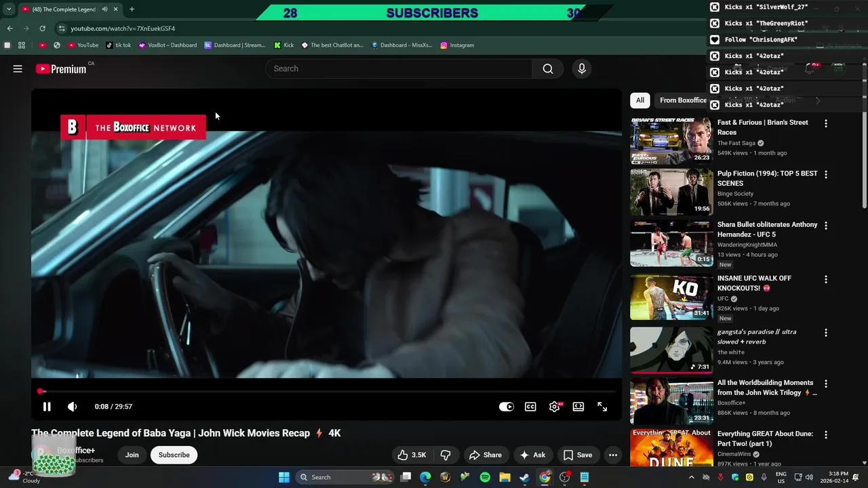The height and width of the screenshot is (488, 868).
Task: Open gangsta's paradise ultra slowed title
Action: pyautogui.click(x=757, y=337)
